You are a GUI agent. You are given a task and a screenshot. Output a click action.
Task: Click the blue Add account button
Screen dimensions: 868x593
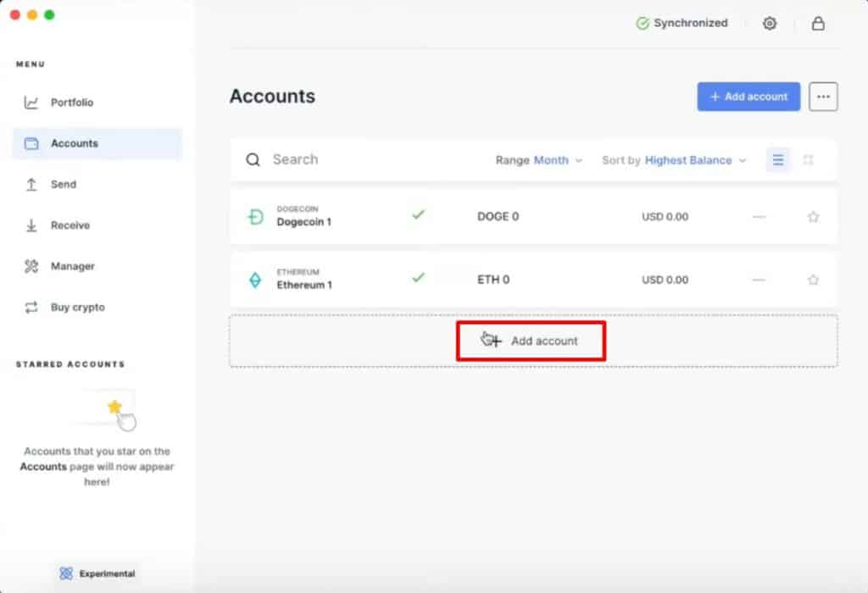(x=748, y=97)
